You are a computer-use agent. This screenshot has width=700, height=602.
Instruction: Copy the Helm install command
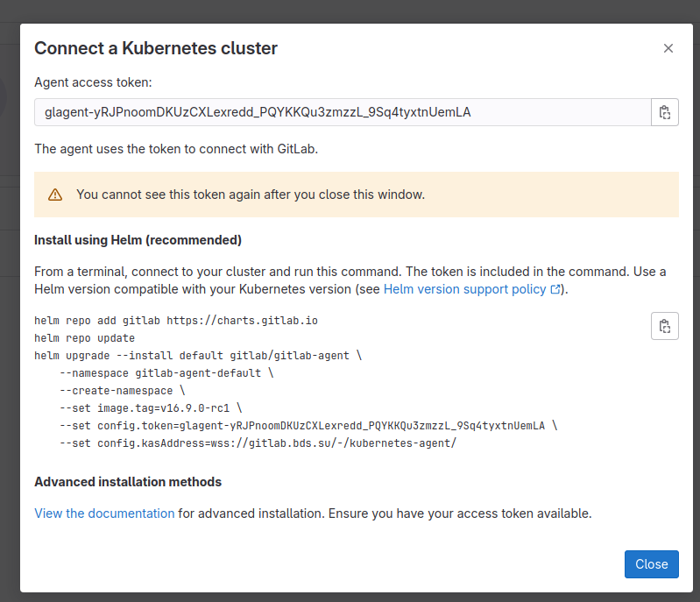[665, 326]
